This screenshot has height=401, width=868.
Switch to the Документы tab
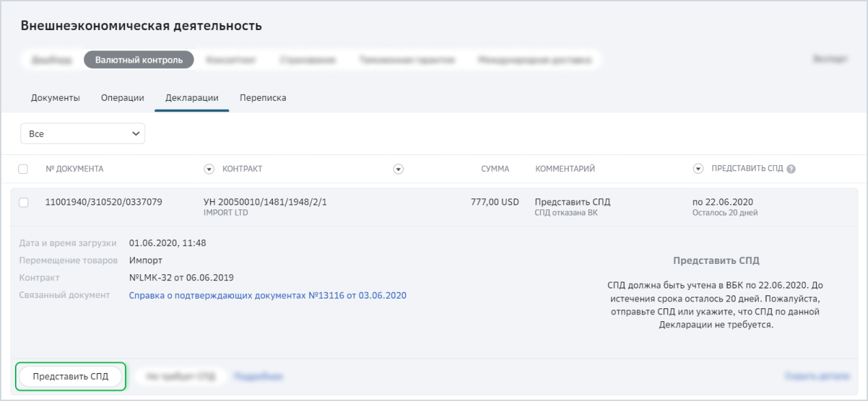coord(55,98)
